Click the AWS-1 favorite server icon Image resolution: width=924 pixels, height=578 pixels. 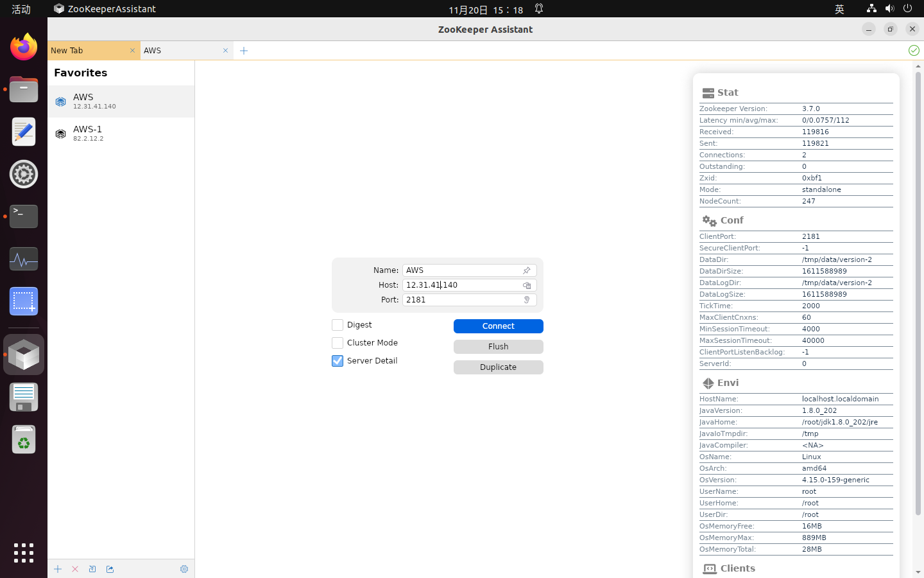point(61,134)
